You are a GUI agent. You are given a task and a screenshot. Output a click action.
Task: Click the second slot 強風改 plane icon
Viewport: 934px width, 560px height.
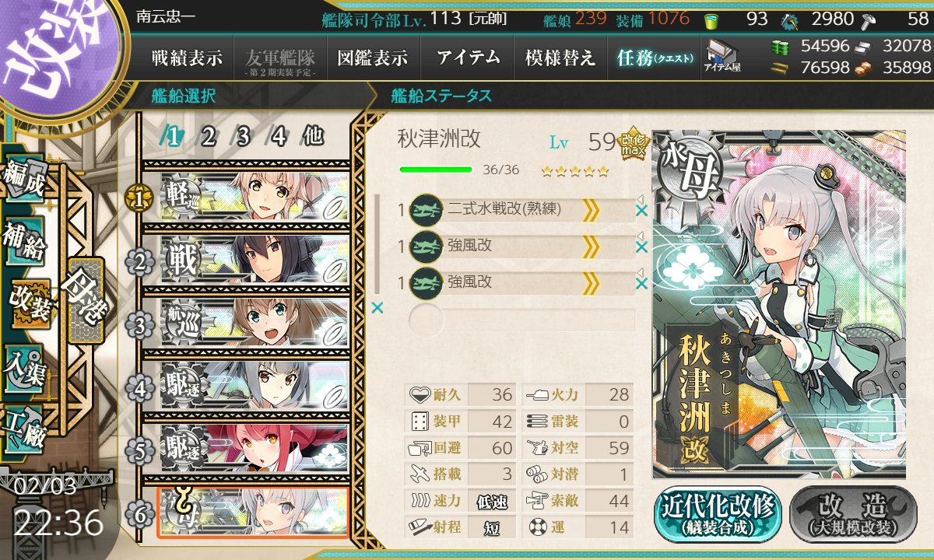426,246
